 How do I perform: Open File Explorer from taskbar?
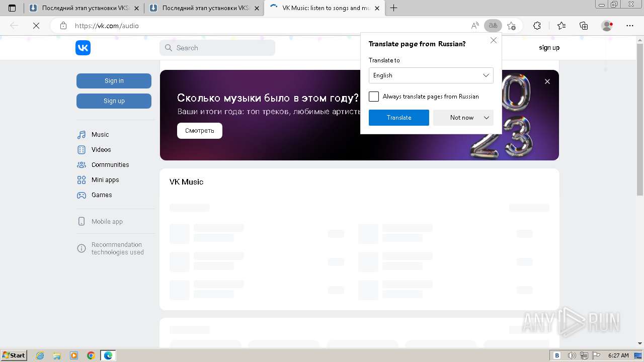(x=57, y=355)
